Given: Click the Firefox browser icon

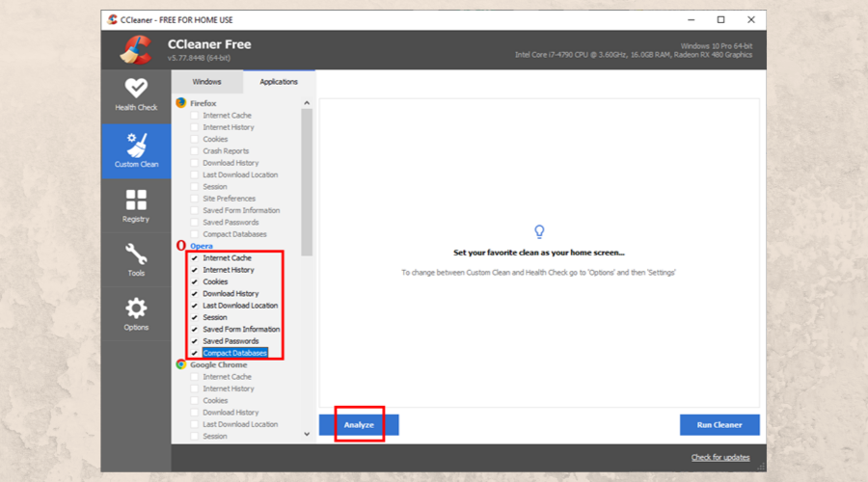Looking at the screenshot, I should 181,103.
